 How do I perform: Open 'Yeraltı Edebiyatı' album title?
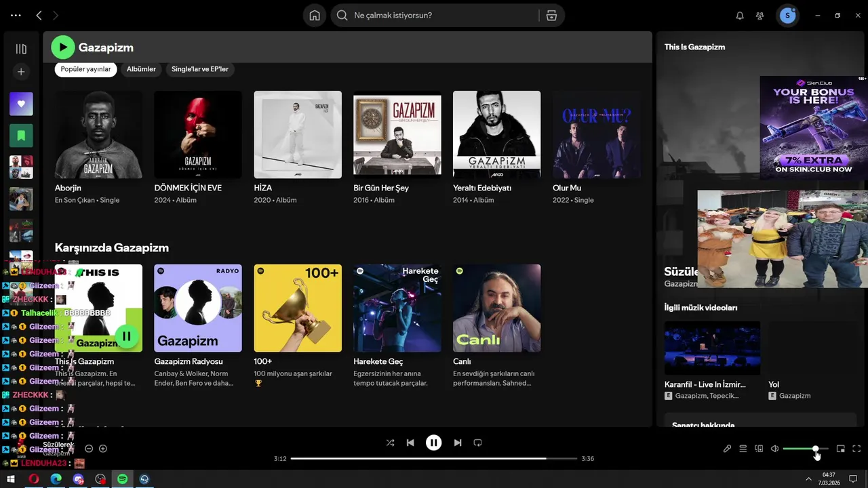[482, 188]
